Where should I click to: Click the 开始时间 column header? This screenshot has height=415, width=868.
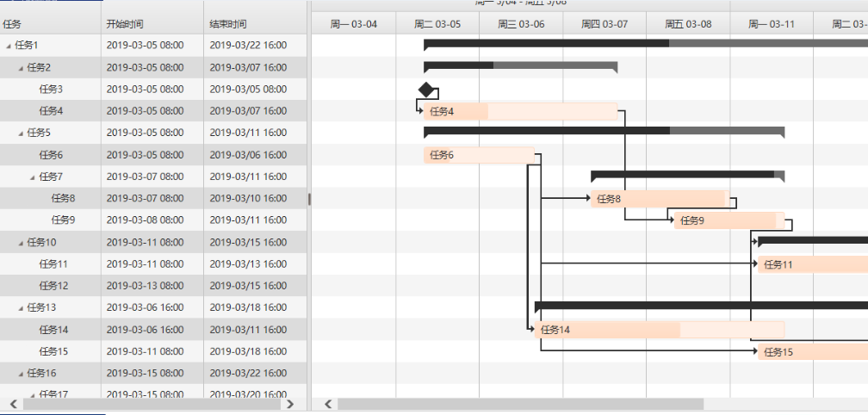[x=152, y=24]
